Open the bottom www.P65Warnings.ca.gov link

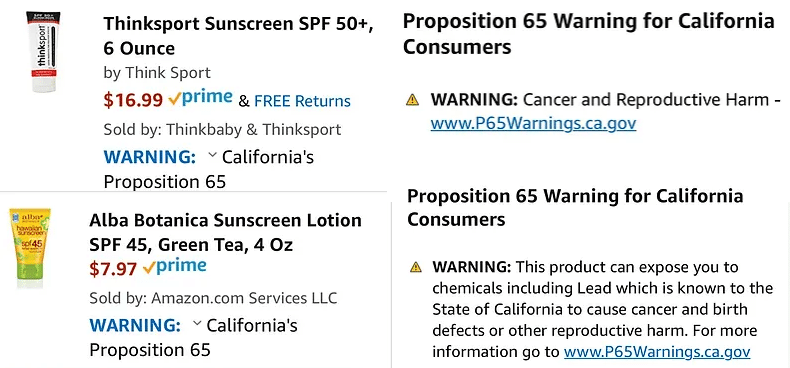657,351
